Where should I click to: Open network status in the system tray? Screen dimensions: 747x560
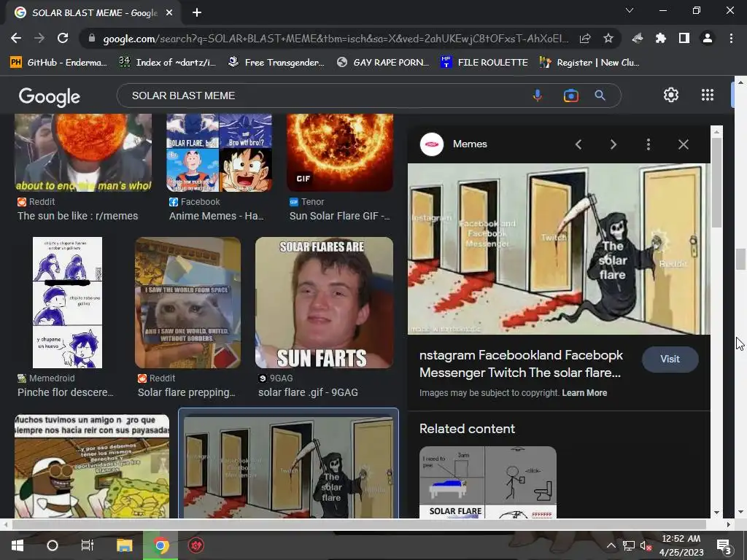tap(629, 545)
